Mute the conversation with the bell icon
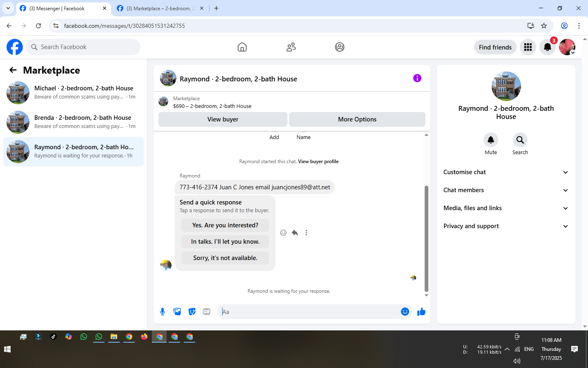Image resolution: width=588 pixels, height=368 pixels. pyautogui.click(x=491, y=140)
